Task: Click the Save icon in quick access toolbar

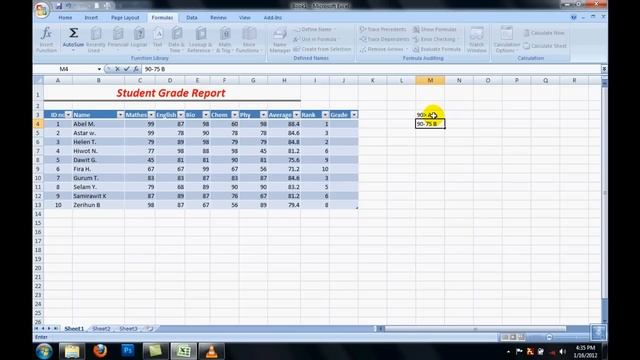Action: [x=59, y=6]
